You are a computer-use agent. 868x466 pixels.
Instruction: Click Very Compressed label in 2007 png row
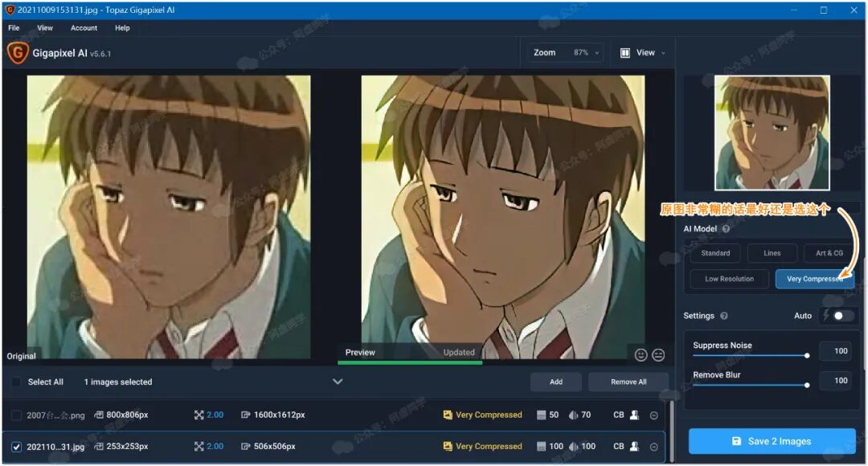pos(489,415)
